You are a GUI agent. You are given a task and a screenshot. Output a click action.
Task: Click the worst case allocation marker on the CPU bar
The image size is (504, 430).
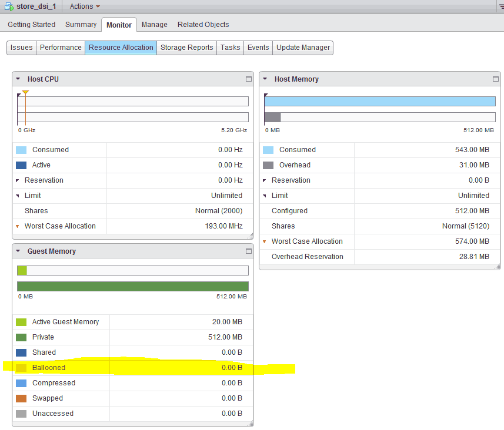[25, 92]
